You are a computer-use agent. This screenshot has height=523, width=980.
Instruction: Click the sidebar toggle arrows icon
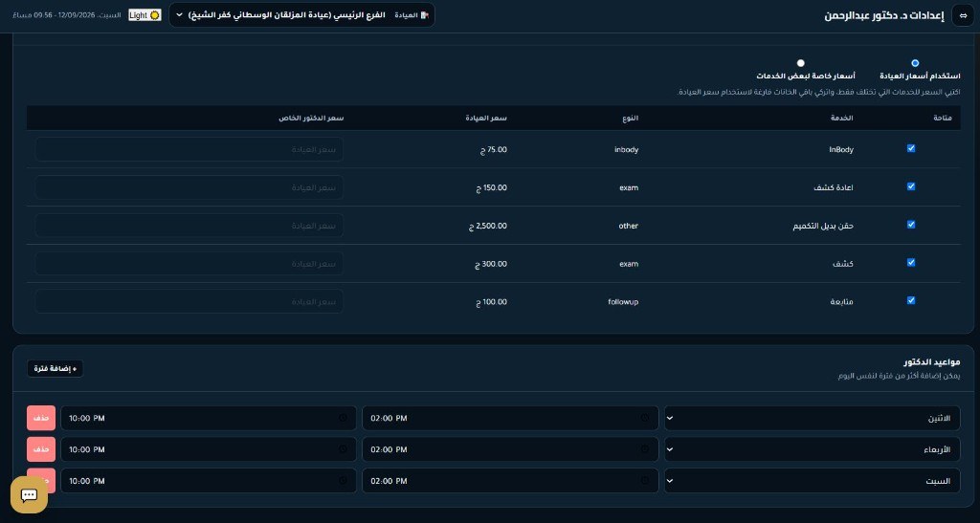tap(963, 15)
